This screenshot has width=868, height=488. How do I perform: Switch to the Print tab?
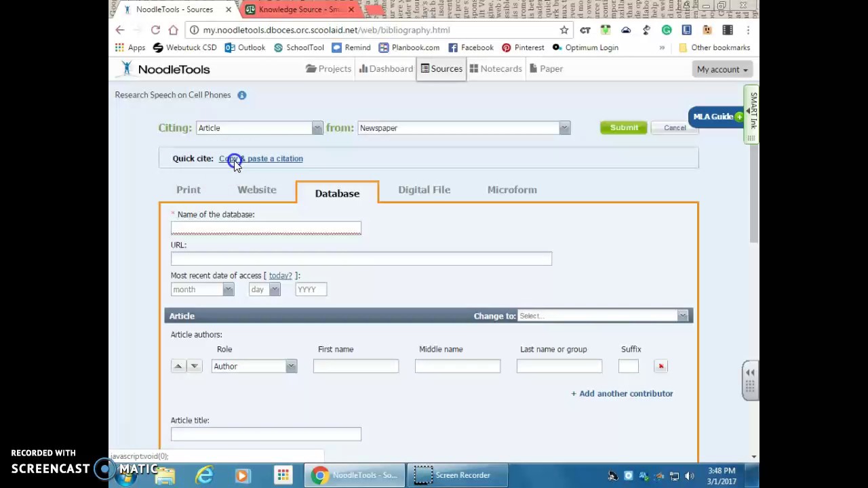(189, 190)
